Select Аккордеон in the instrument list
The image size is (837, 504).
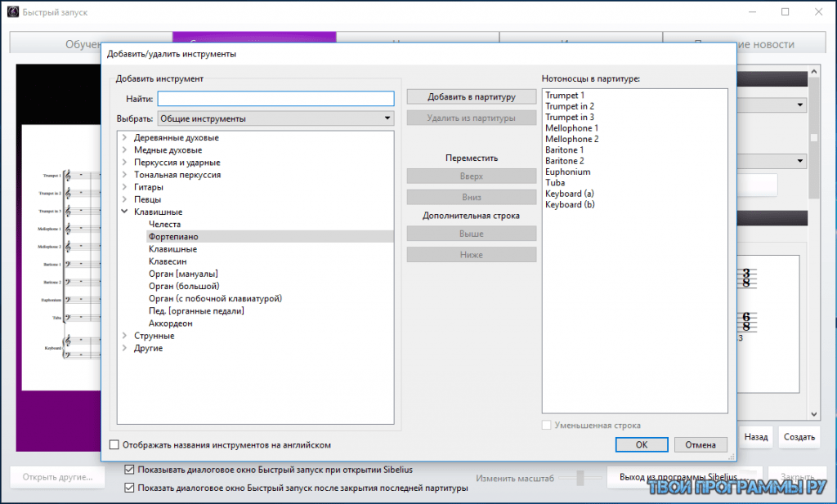click(171, 323)
